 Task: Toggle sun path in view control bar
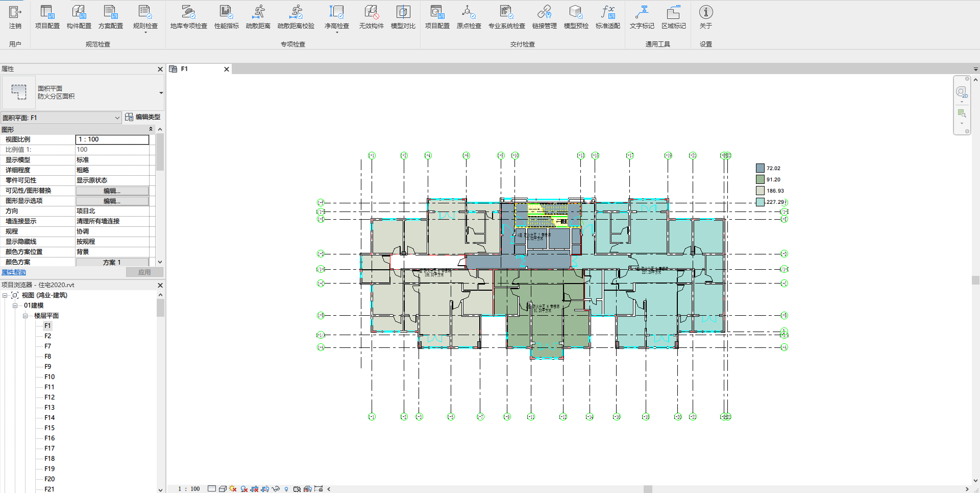coord(233,489)
